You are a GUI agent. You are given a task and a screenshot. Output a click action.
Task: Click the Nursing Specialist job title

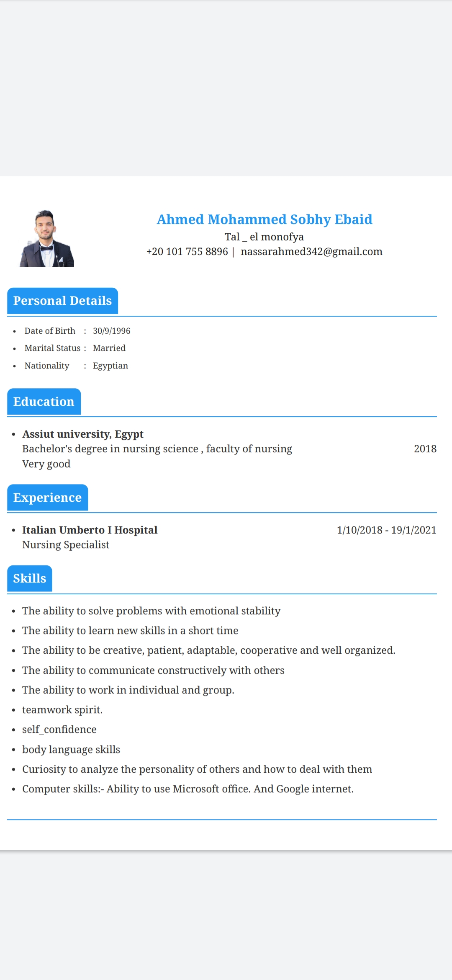coord(66,545)
